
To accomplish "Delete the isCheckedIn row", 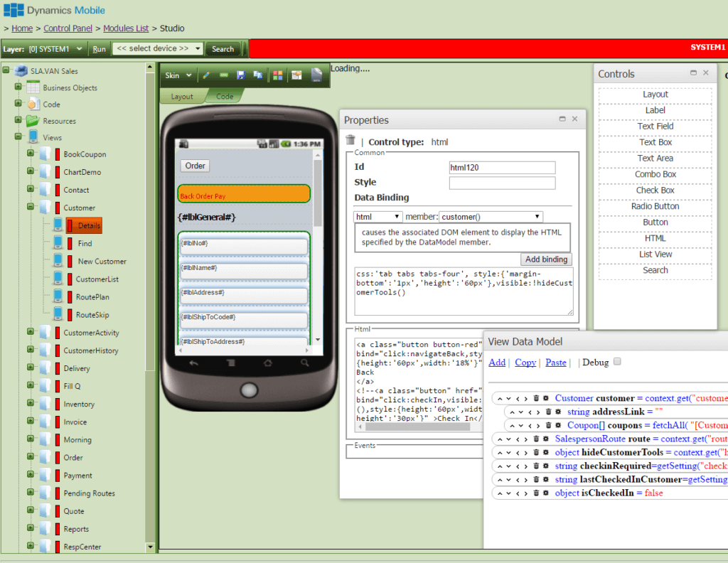I will [536, 493].
